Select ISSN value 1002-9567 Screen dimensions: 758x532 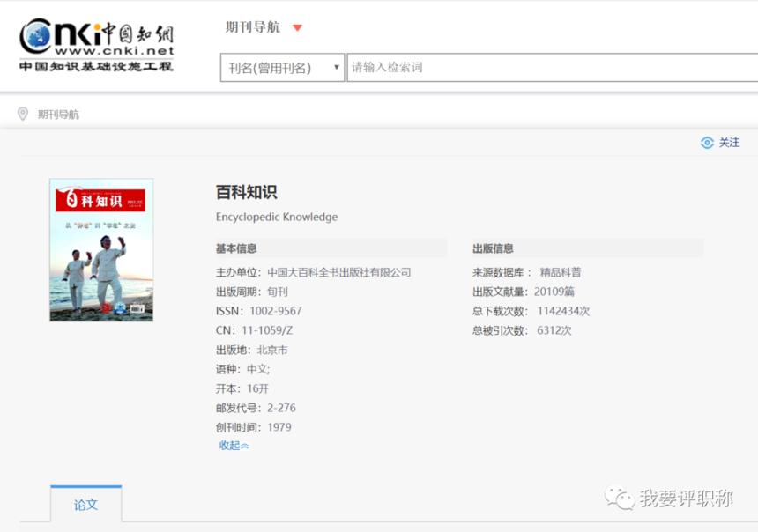[x=276, y=311]
